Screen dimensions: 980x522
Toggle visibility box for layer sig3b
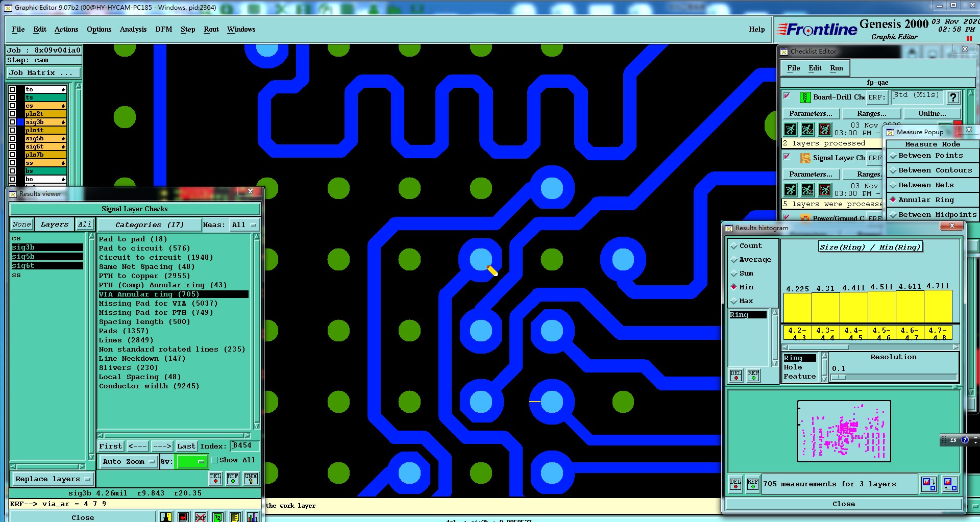tap(13, 122)
